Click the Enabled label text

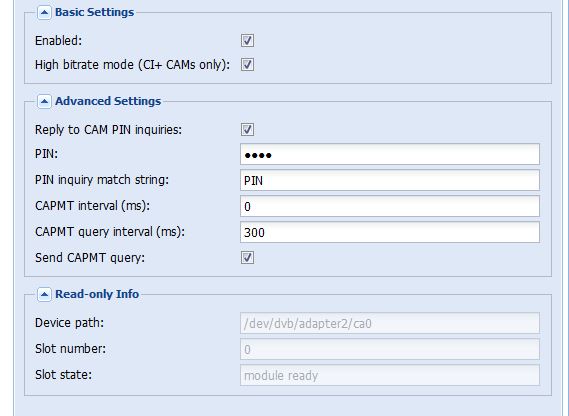click(58, 41)
